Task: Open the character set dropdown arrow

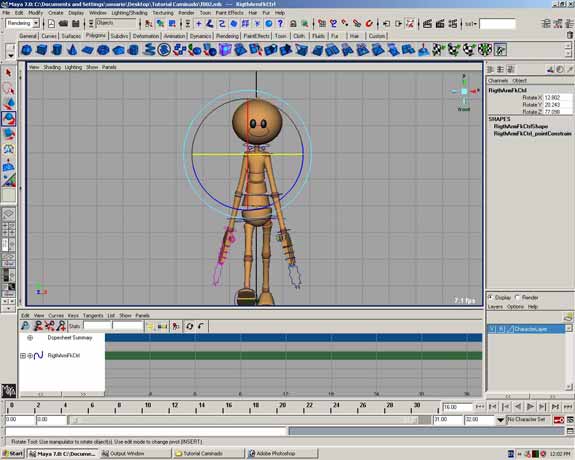Action: [x=501, y=420]
